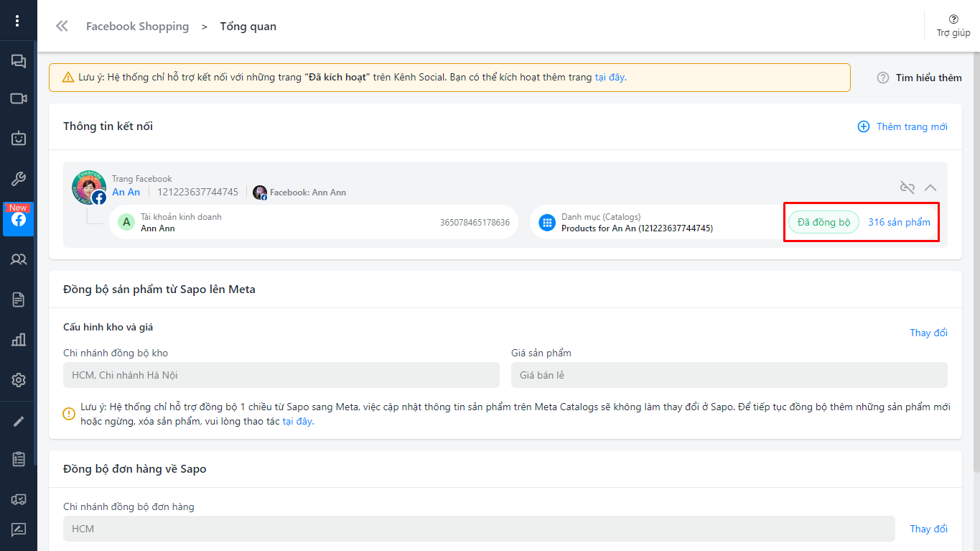Click the Đã đồng bộ status badge
Image resolution: width=980 pixels, height=551 pixels.
click(x=823, y=222)
